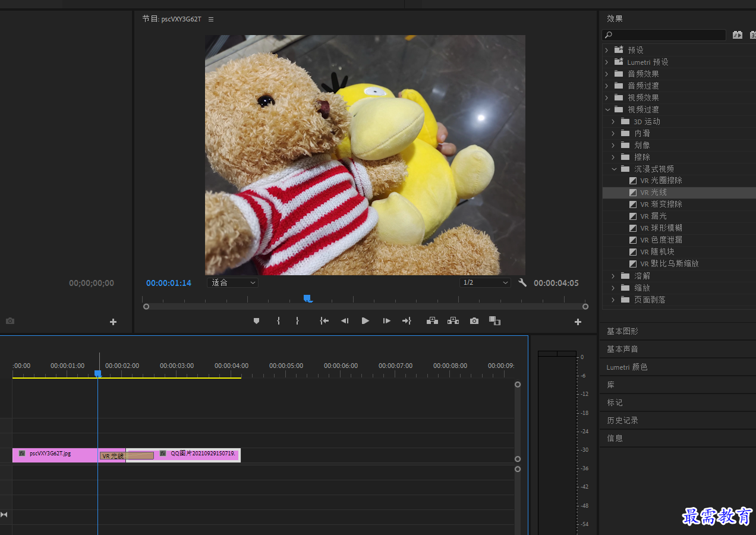Click Source monitor camera icon

(10, 321)
